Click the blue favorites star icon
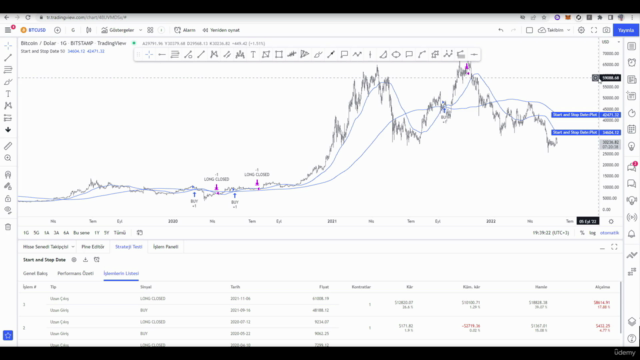The image size is (640, 360). click(8, 335)
